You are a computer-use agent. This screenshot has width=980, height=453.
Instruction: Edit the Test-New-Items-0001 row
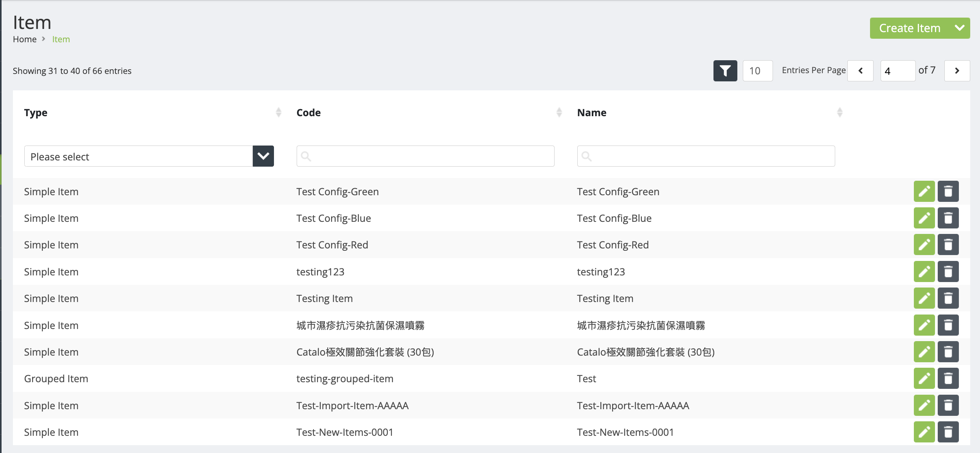click(924, 432)
